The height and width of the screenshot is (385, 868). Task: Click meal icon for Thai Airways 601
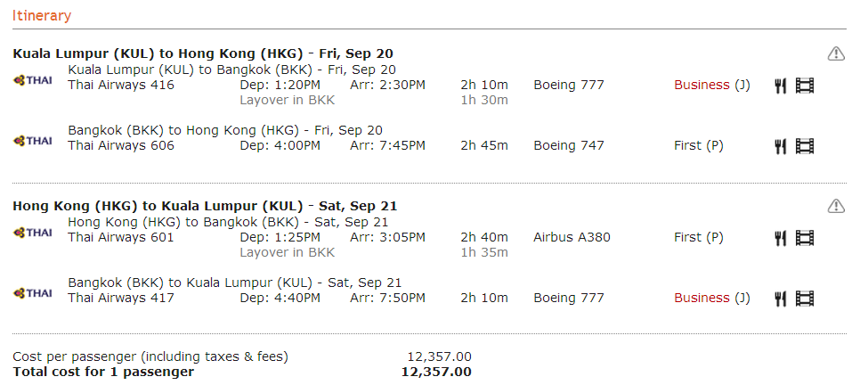point(781,238)
